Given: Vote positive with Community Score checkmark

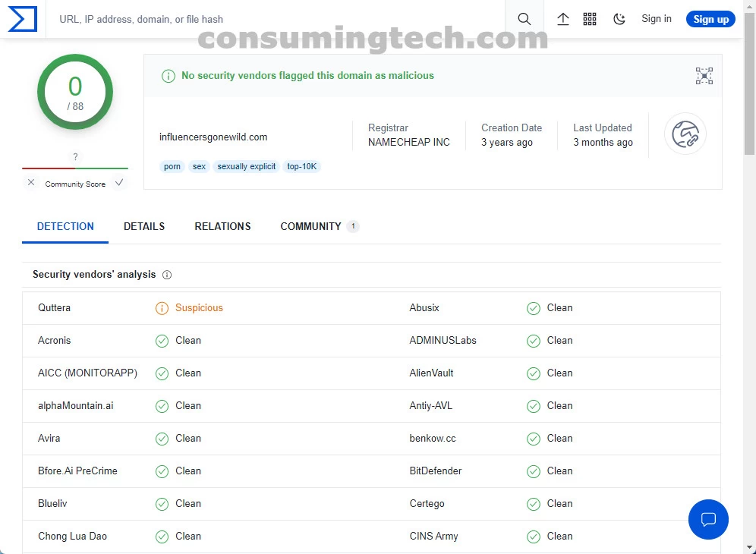Looking at the screenshot, I should (x=119, y=182).
